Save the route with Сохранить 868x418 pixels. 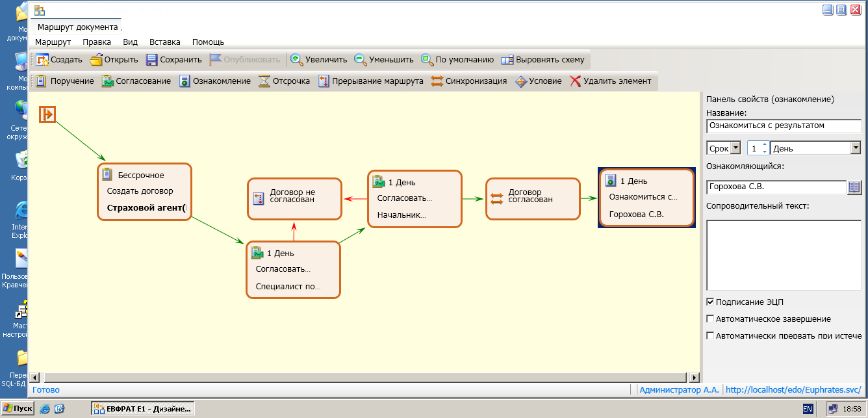(x=173, y=60)
